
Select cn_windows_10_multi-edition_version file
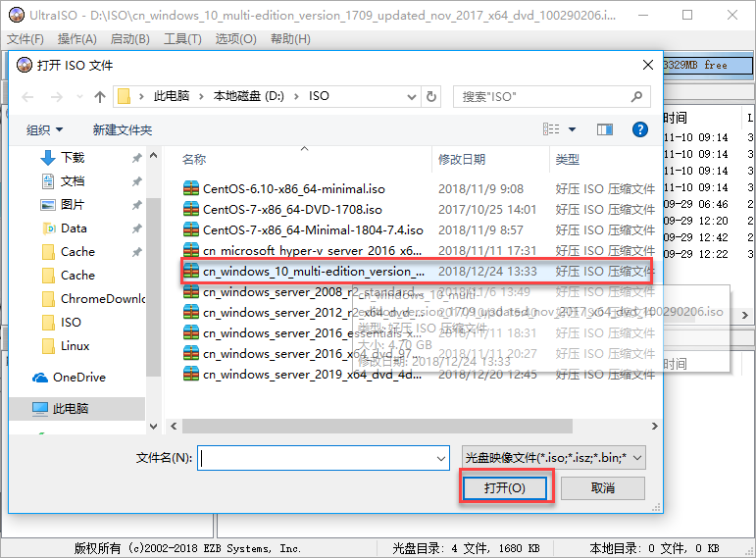[314, 271]
